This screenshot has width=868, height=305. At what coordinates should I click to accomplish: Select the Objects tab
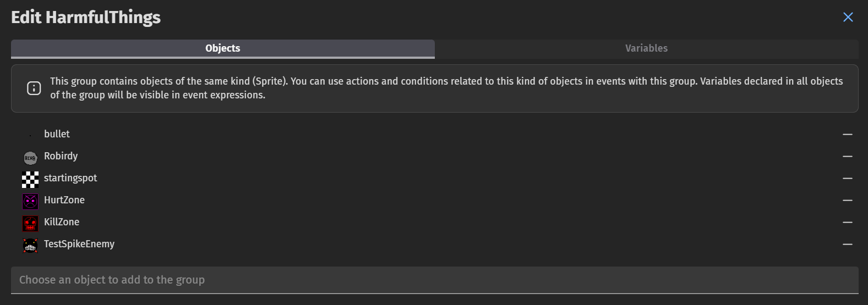point(223,48)
